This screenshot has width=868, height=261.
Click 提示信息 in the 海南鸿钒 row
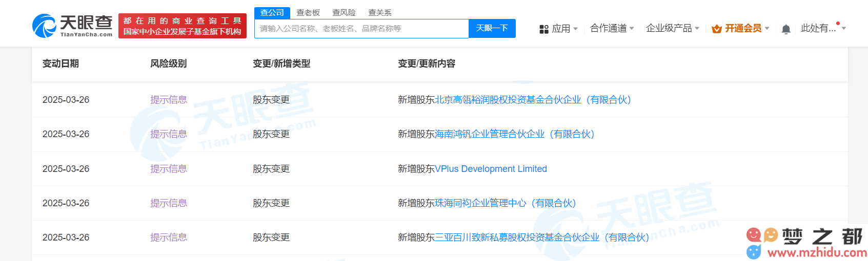168,134
